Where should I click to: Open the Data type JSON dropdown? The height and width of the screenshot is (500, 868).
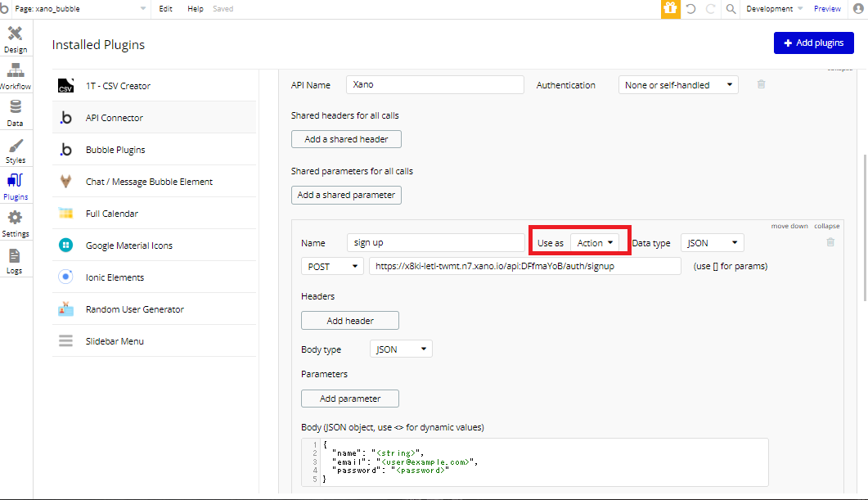(x=712, y=242)
